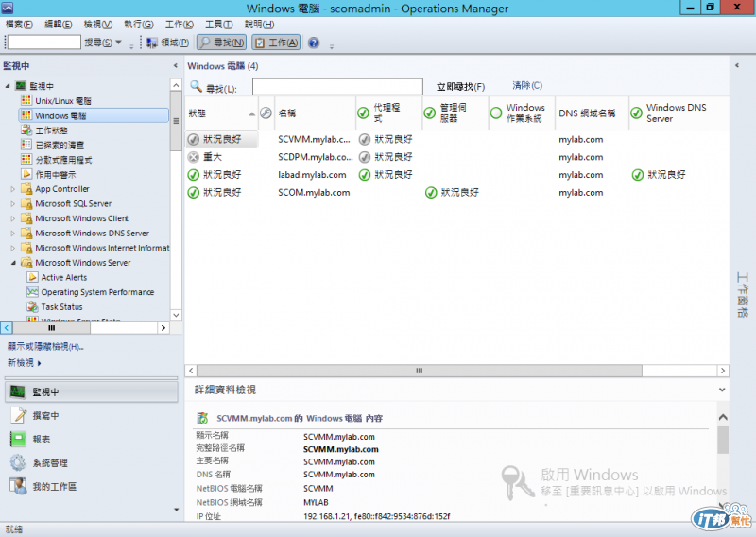This screenshot has height=537, width=756.
Task: Click the Help question mark toolbar icon
Action: click(x=314, y=43)
